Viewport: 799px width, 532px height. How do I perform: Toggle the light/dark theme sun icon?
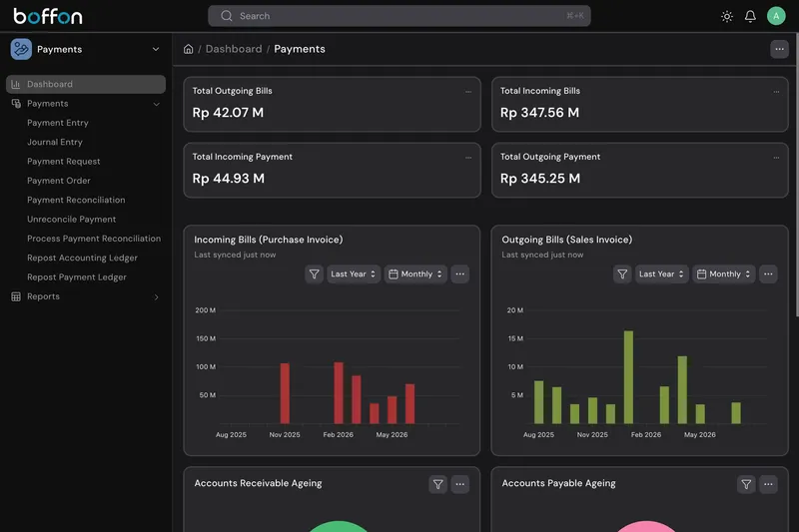727,16
